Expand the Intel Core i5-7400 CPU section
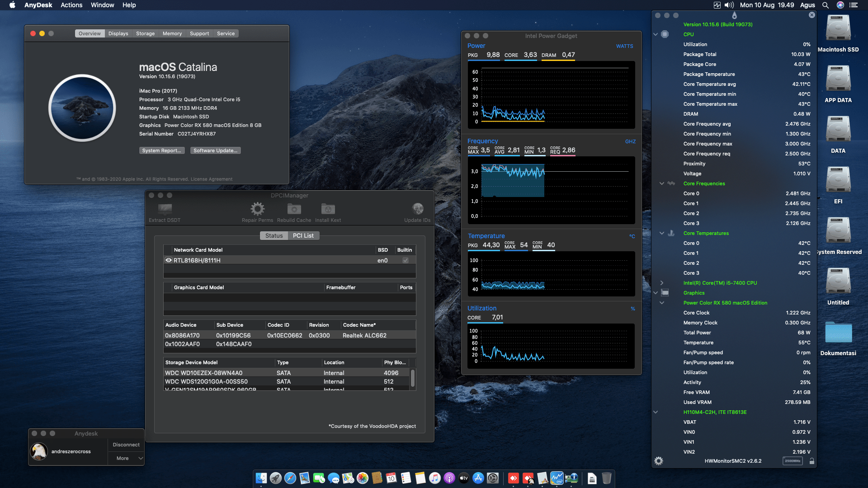The image size is (868, 488). pyautogui.click(x=662, y=282)
